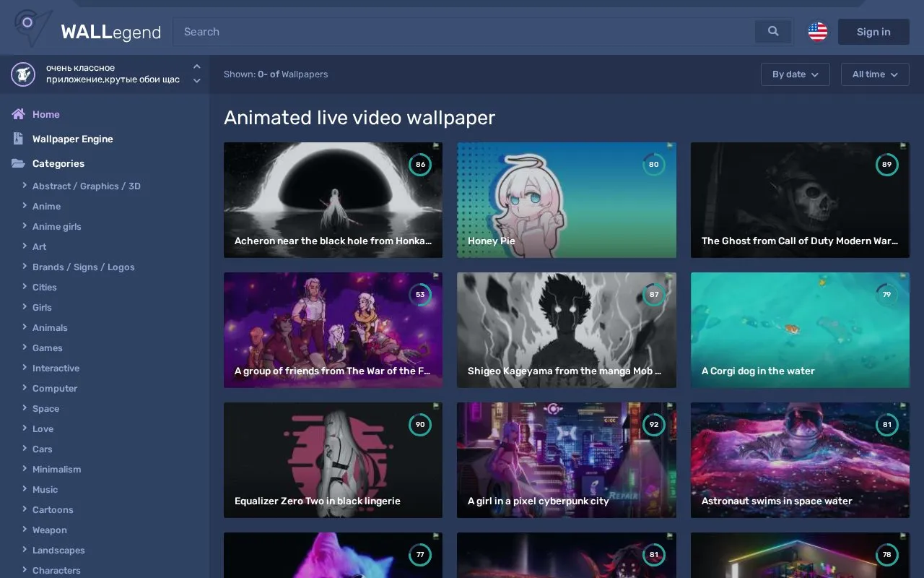This screenshot has width=924, height=578.
Task: Click the WALLegend logo icon
Action: [33, 28]
